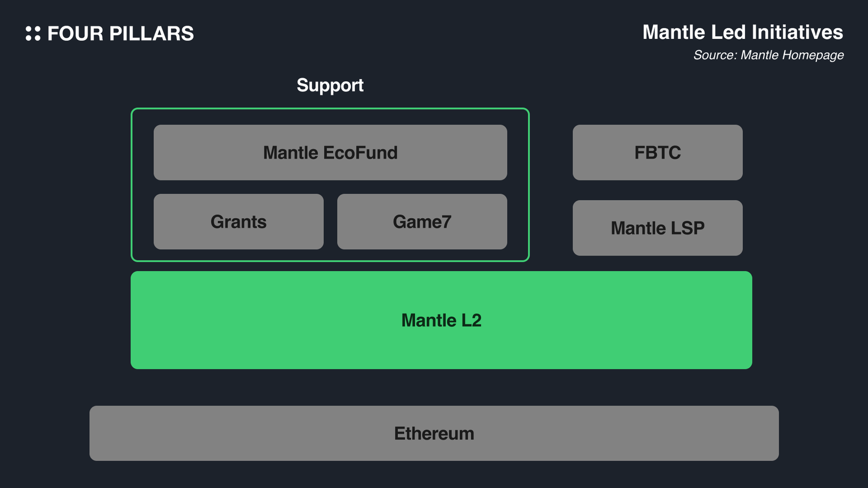Click the word PILLARS in the brand name
Image resolution: width=868 pixels, height=488 pixels.
(x=151, y=34)
